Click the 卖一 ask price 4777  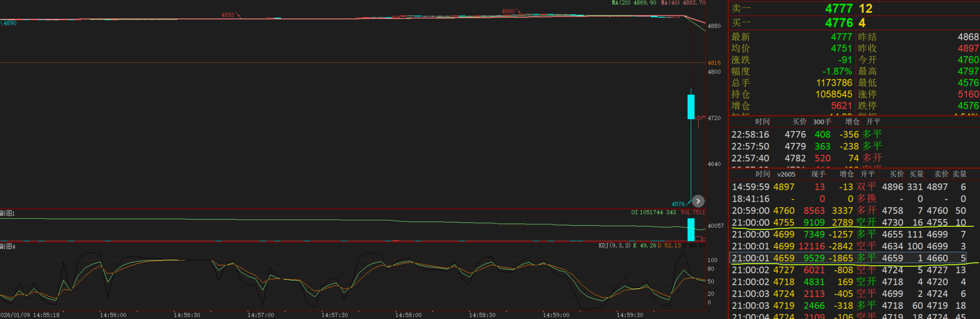(x=838, y=8)
